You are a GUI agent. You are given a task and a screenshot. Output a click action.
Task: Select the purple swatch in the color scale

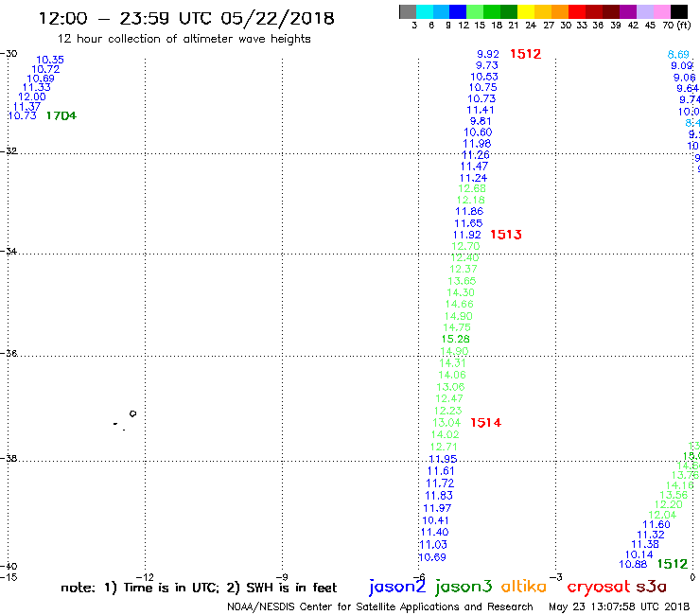(628, 11)
